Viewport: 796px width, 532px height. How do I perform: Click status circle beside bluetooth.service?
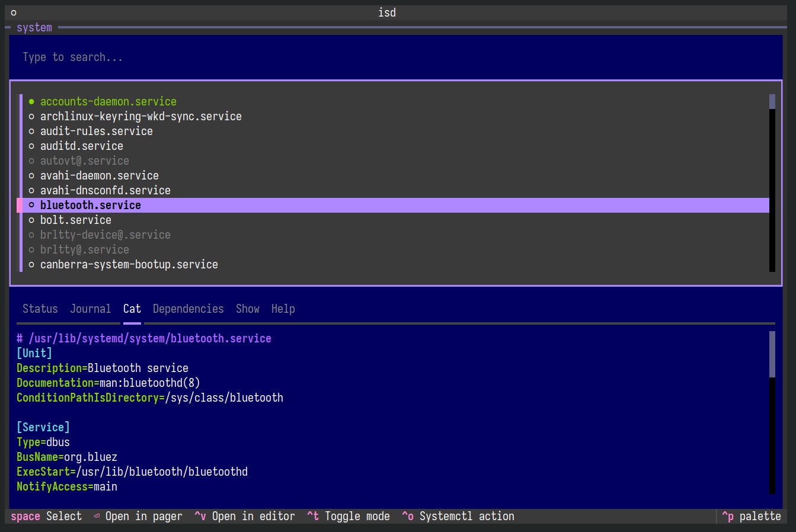point(31,205)
